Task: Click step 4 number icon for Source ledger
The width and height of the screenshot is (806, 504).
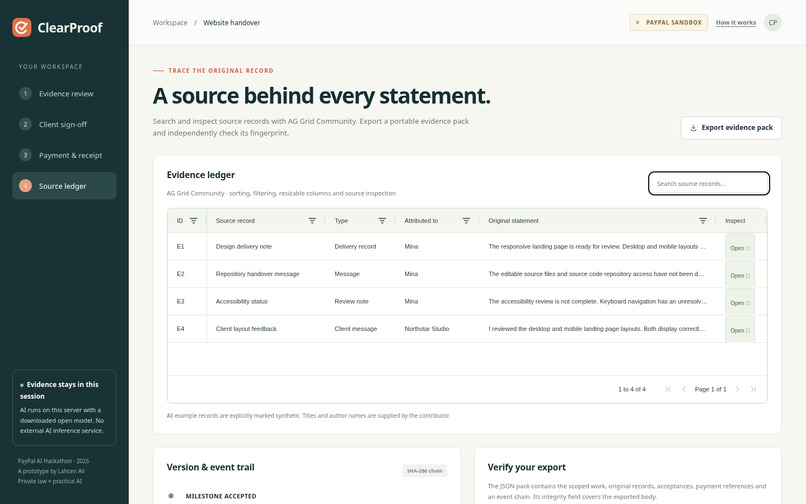Action: tap(25, 186)
